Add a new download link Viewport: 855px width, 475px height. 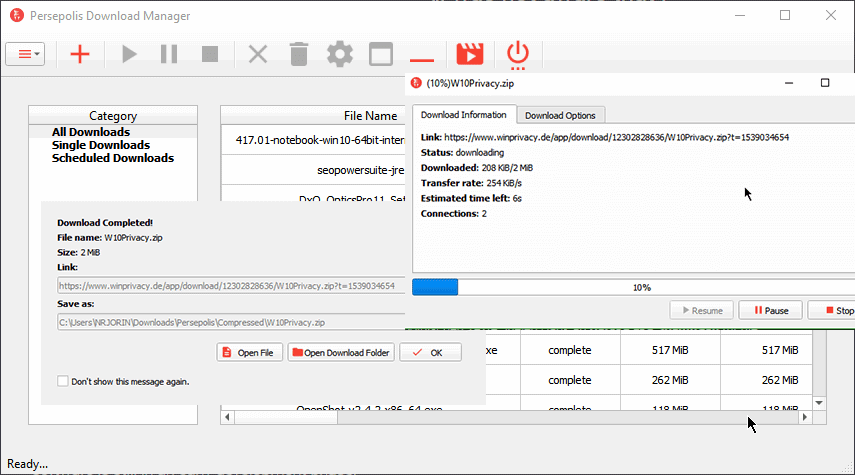click(x=80, y=54)
